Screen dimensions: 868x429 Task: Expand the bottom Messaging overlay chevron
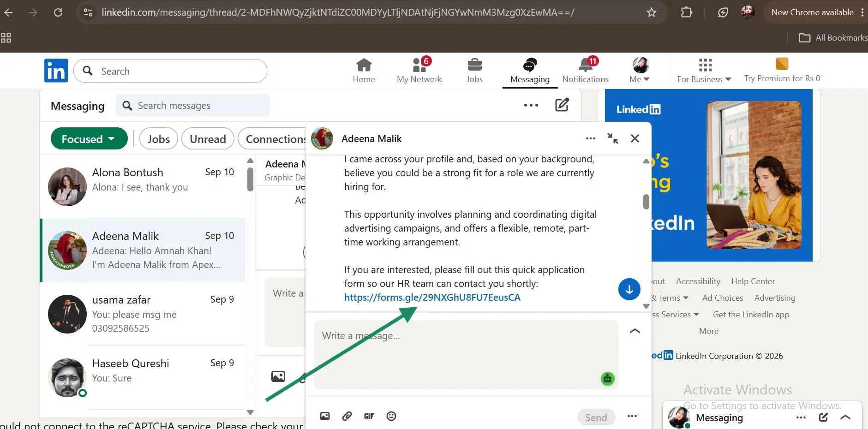pos(845,417)
